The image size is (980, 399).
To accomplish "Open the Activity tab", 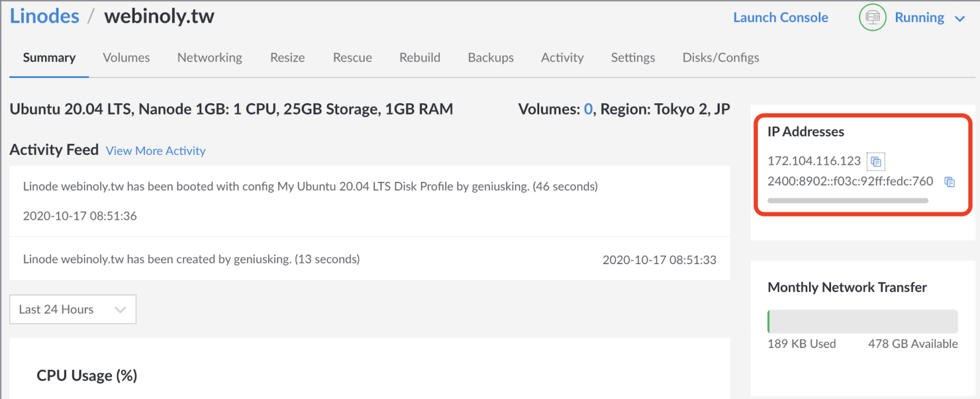I will click(562, 58).
